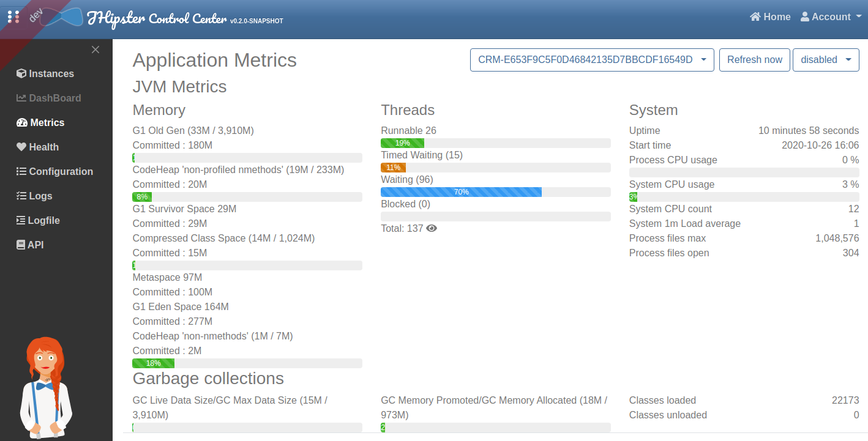Close the sidebar with the X button
The image size is (868, 441).
[x=95, y=50]
